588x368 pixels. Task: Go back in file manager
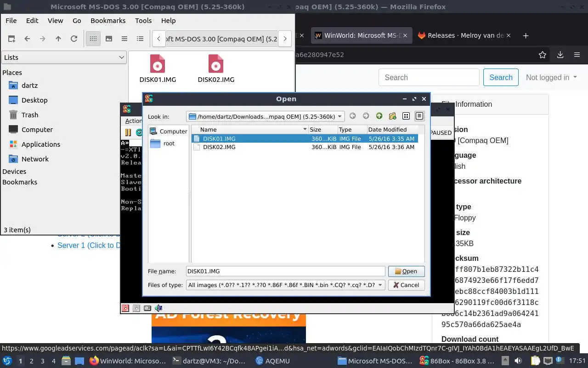27,39
